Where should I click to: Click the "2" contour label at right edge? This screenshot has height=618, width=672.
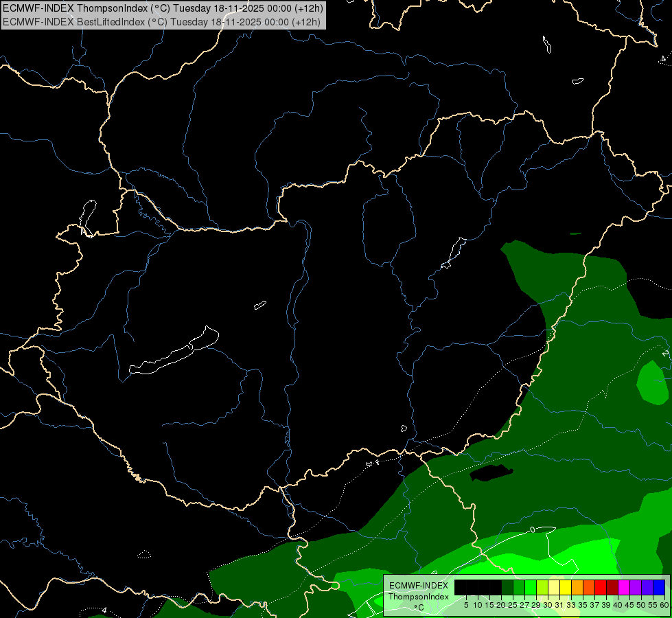click(665, 353)
